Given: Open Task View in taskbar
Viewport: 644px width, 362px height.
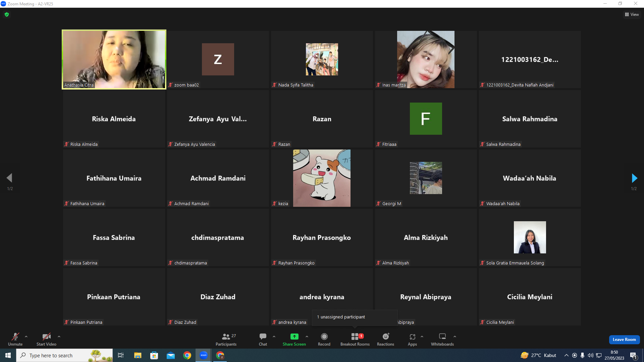Looking at the screenshot, I should pos(121,355).
